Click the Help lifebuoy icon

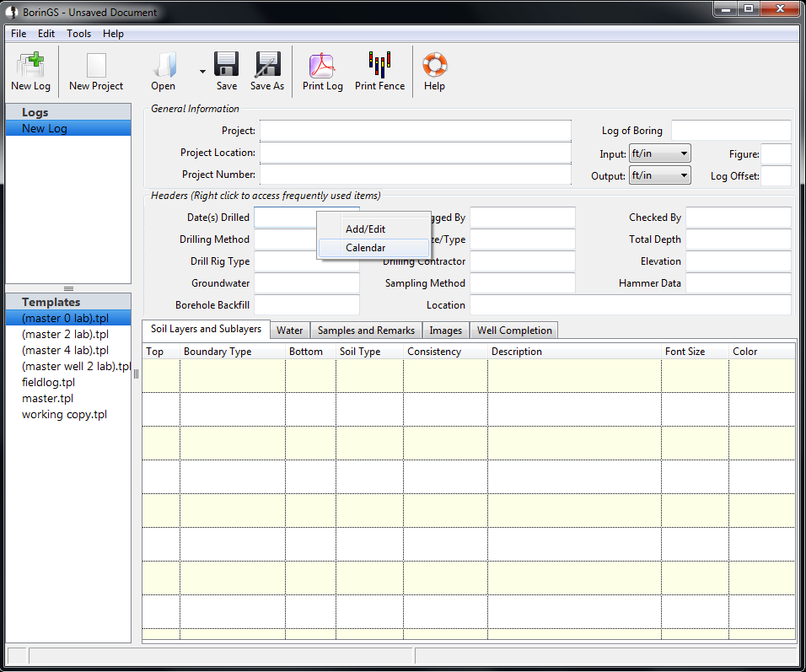(x=434, y=65)
